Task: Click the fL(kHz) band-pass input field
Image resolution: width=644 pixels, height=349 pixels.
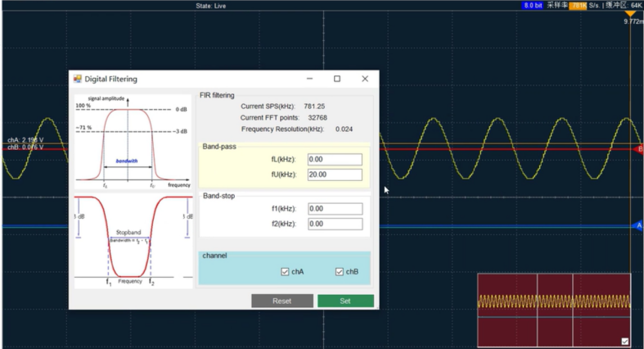Action: (x=335, y=160)
